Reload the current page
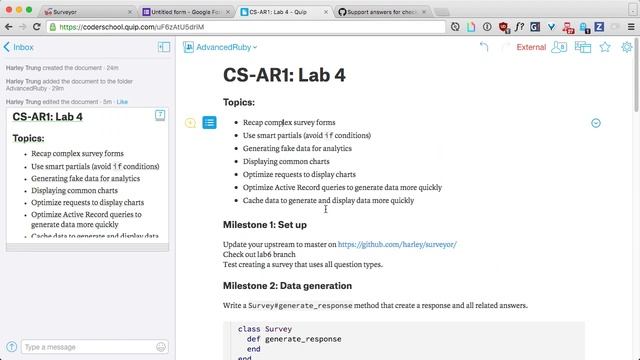The image size is (640, 360). coord(36,27)
